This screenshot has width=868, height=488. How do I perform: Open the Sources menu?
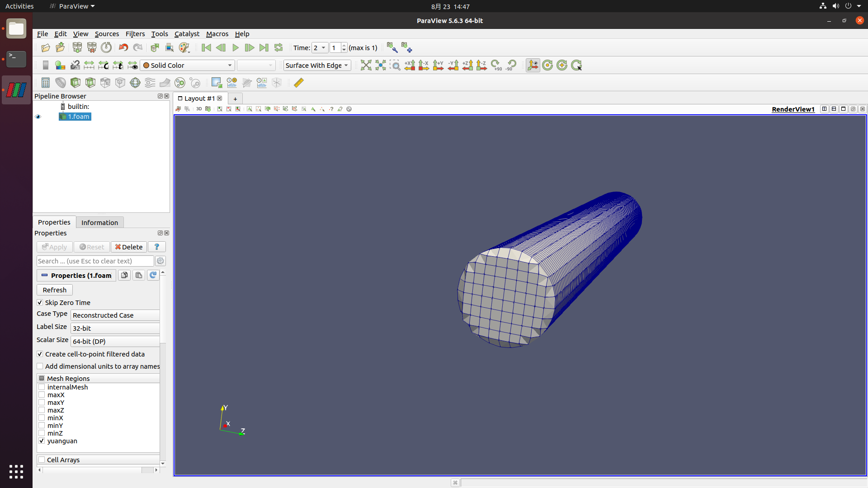[107, 34]
